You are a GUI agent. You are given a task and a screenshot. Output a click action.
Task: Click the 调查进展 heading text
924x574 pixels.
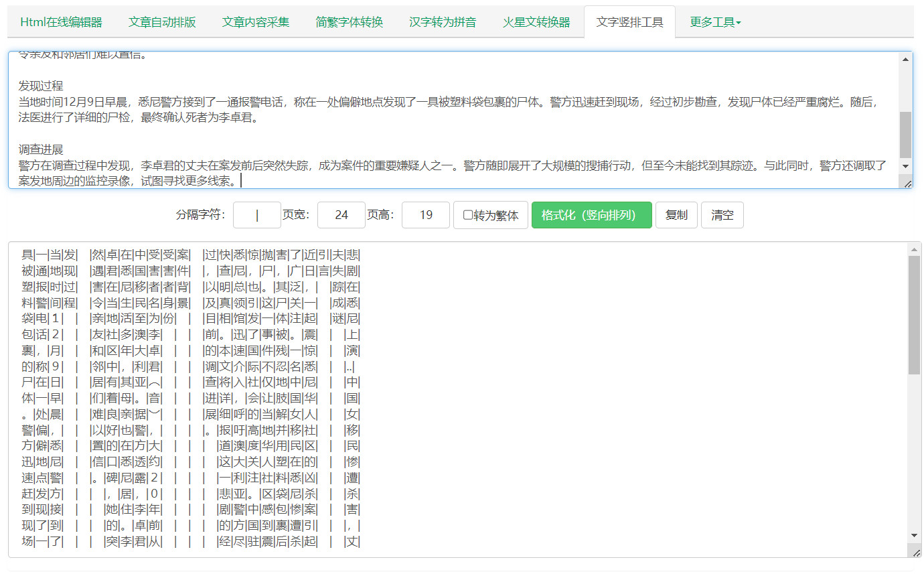[x=41, y=149]
